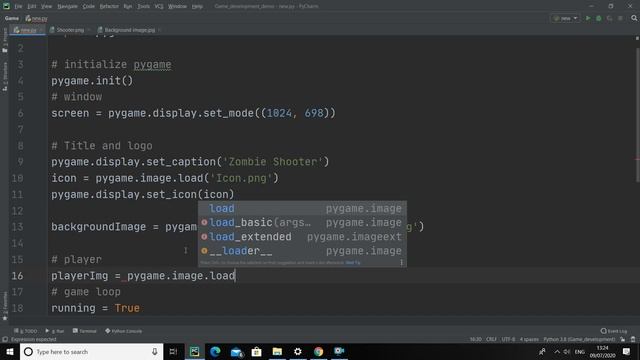Open the TODO tool window
This screenshot has height=360, width=640.
point(25,331)
